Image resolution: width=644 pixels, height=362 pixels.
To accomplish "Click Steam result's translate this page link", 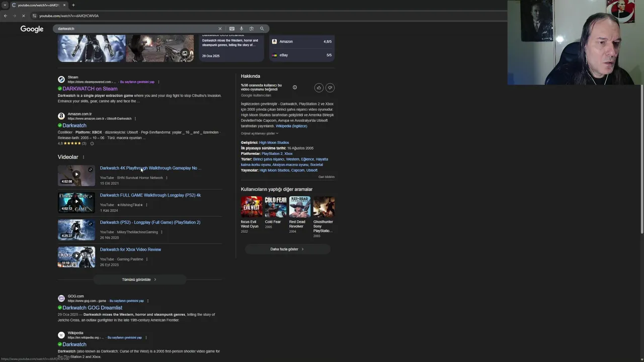I will 137,82.
